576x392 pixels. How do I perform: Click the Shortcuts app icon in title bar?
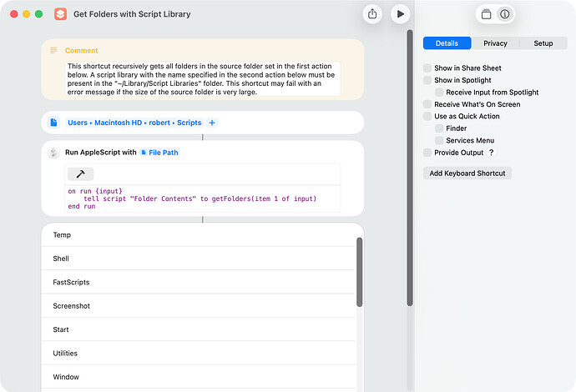[x=61, y=14]
